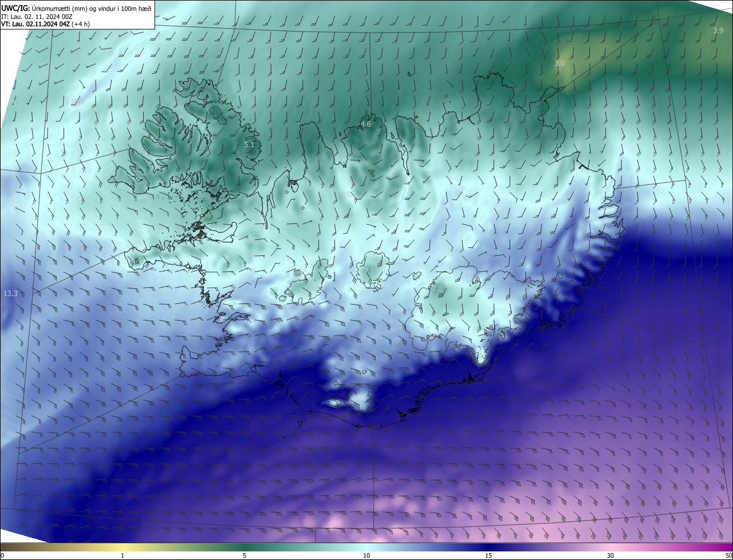The height and width of the screenshot is (560, 733).
Task: Click the 3.0 value label on the map
Action: tap(559, 64)
